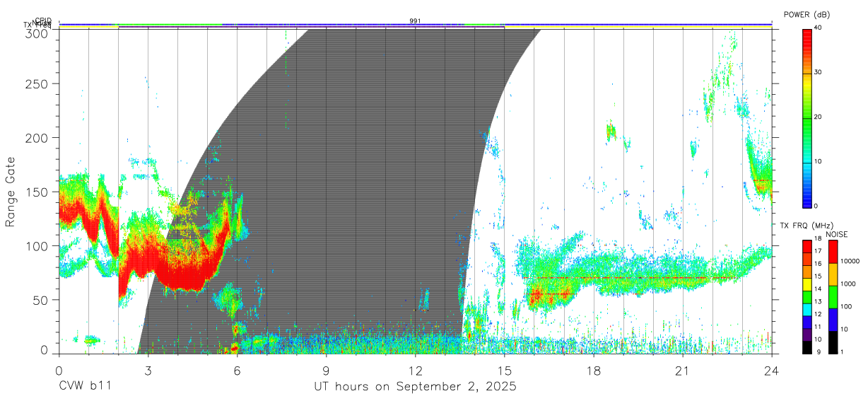The image size is (868, 401).
Task: Click the 200 tick label on the Range Gate axis
Action: (36, 137)
